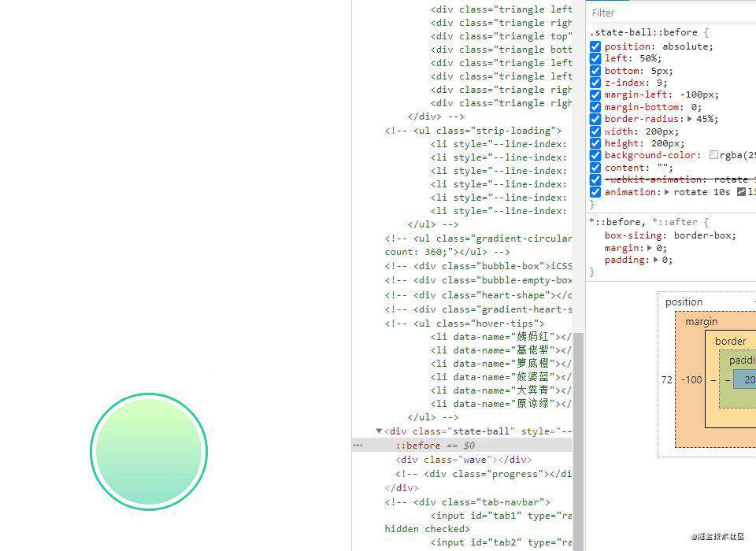
Task: Click the li data-name="原谅绿" line
Action: (x=501, y=404)
